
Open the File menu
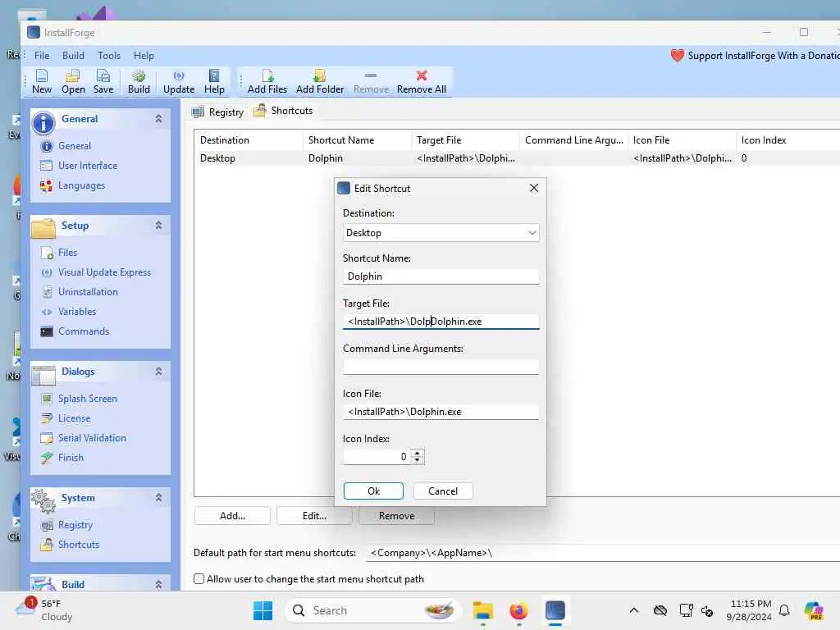pyautogui.click(x=42, y=55)
